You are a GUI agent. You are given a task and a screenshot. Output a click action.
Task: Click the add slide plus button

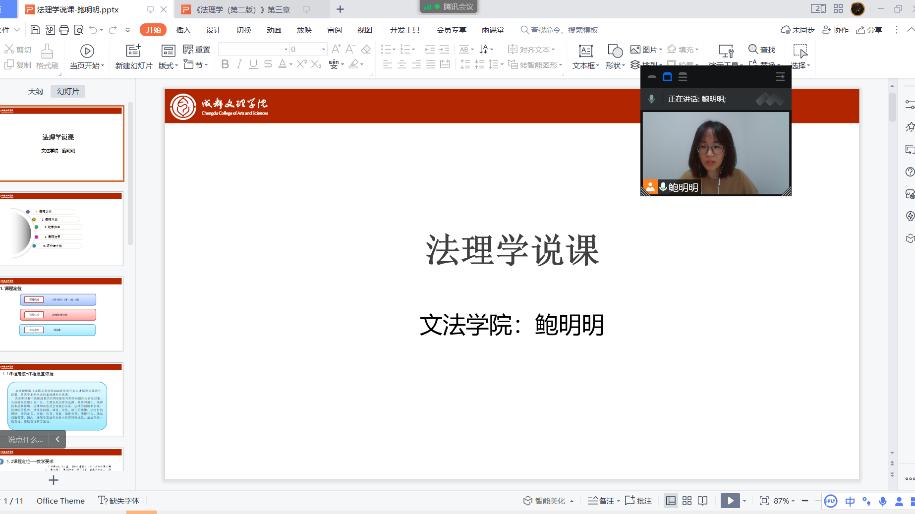pyautogui.click(x=53, y=480)
